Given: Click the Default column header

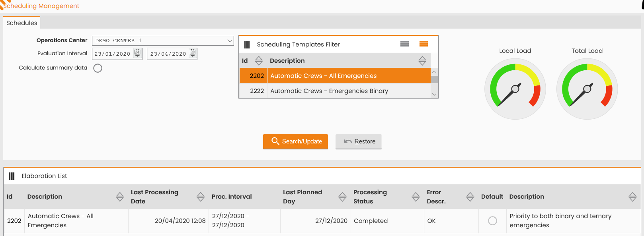Looking at the screenshot, I should pos(492,197).
